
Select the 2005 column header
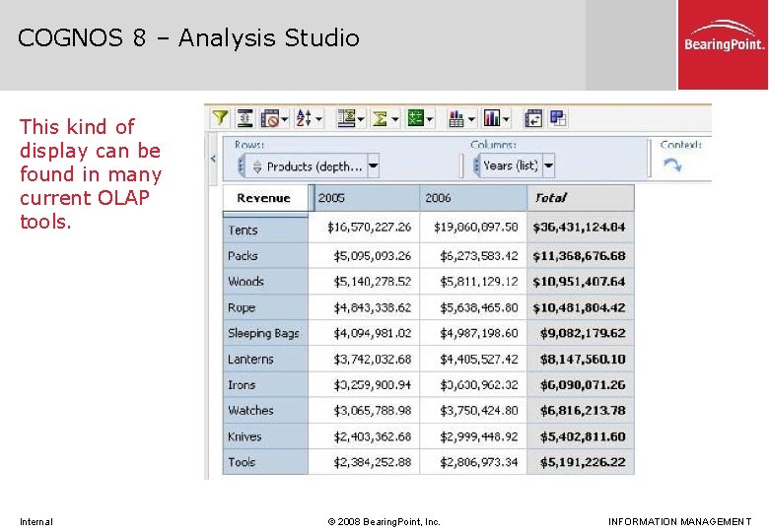click(367, 198)
